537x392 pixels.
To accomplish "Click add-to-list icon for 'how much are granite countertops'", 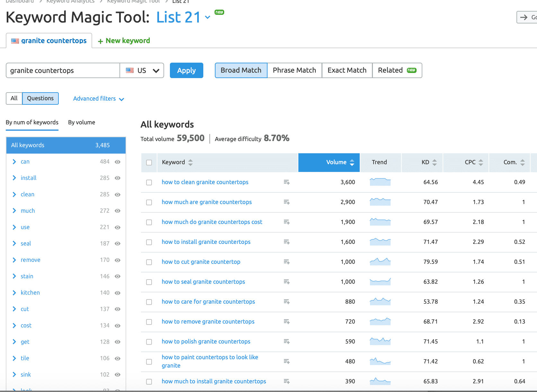I will tap(286, 202).
